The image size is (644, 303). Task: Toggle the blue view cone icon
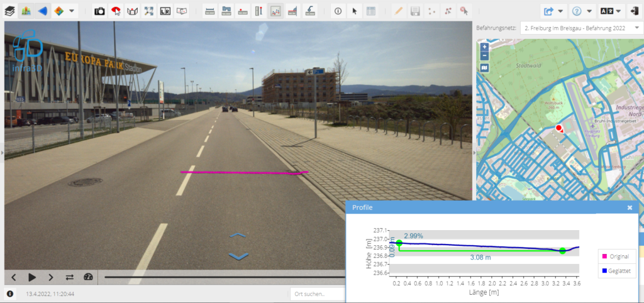coord(42,11)
